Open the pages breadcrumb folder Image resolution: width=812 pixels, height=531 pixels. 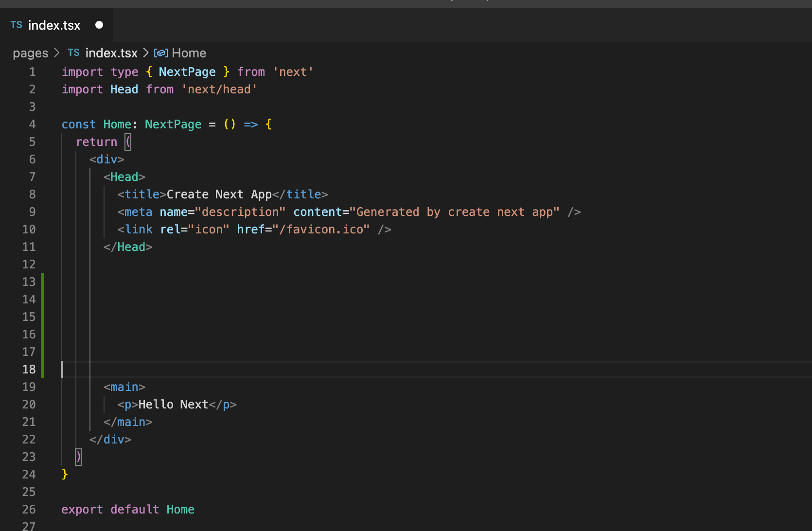pos(30,53)
